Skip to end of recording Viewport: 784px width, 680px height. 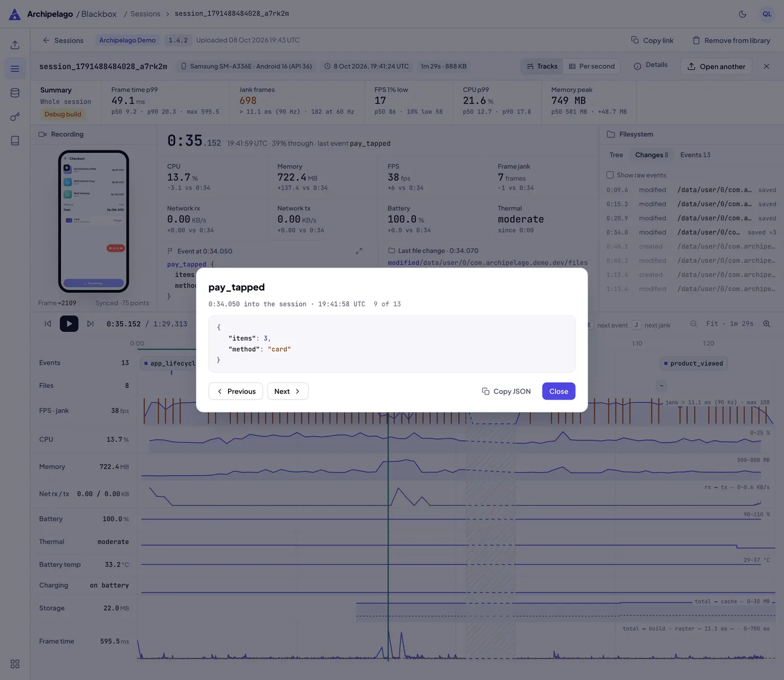coord(90,323)
